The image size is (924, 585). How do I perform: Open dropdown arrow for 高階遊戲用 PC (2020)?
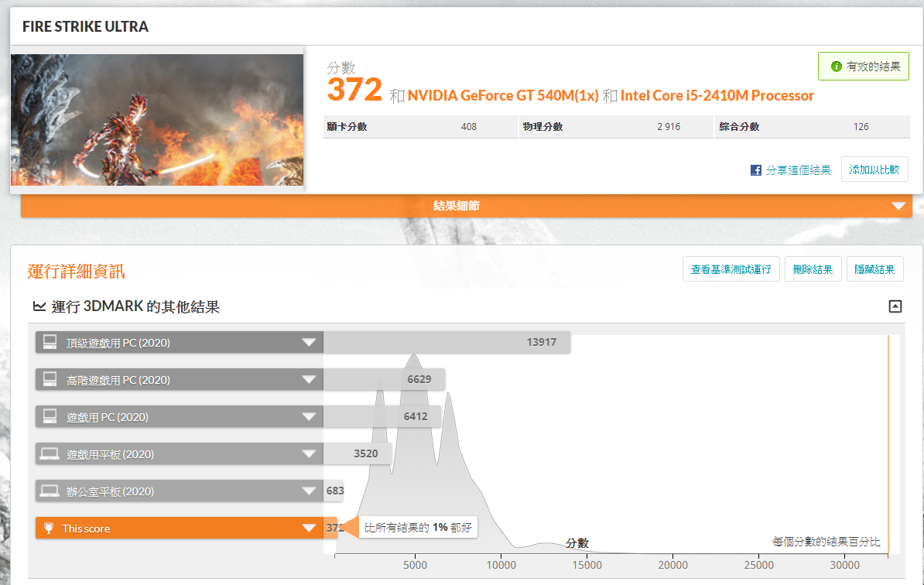(x=309, y=379)
